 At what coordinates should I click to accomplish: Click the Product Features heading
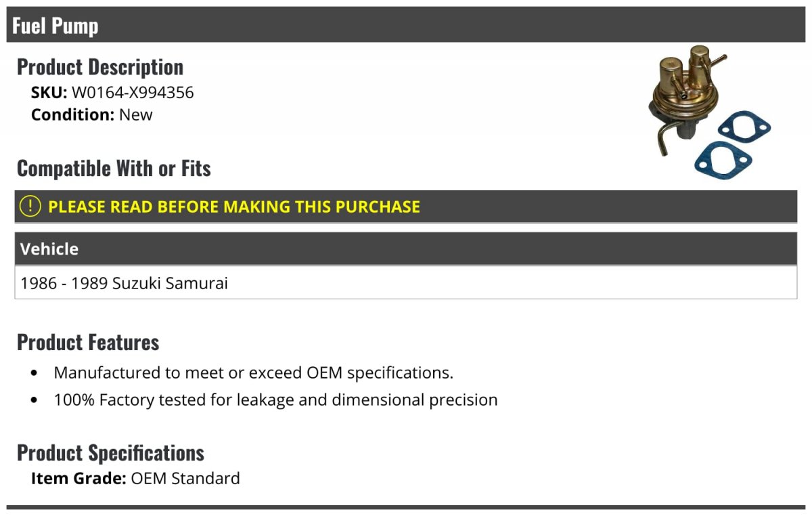tap(88, 342)
